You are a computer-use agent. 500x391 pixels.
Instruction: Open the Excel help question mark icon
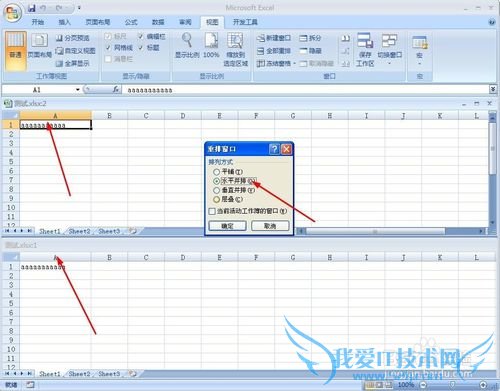(492, 22)
